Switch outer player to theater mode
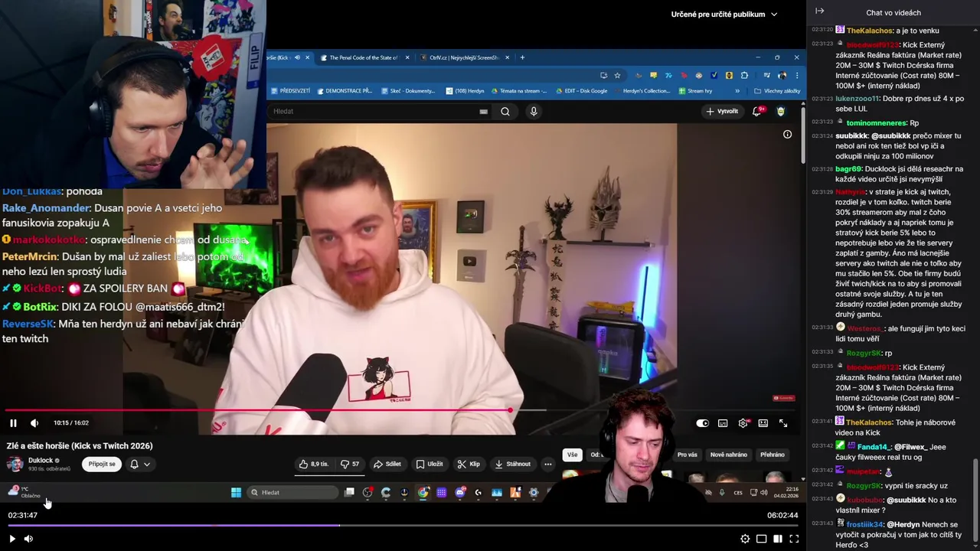Screen dimensions: 980x551 [761, 539]
